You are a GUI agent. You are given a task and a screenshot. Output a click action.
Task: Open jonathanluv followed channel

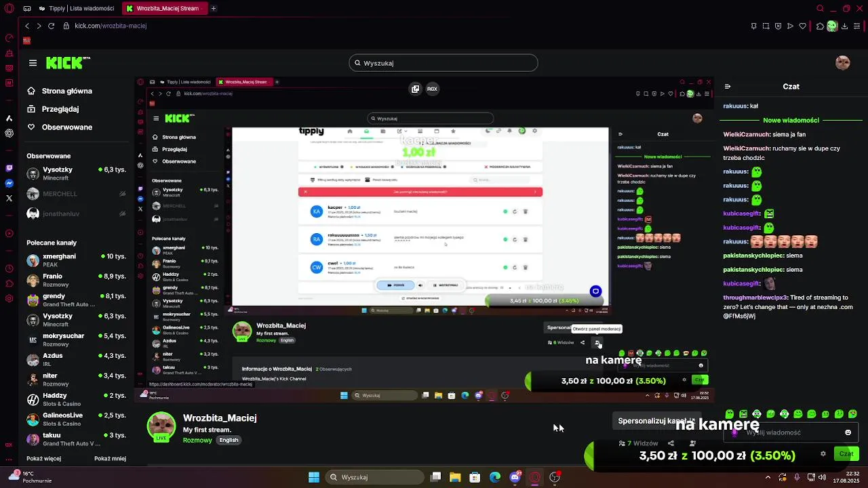point(76,213)
